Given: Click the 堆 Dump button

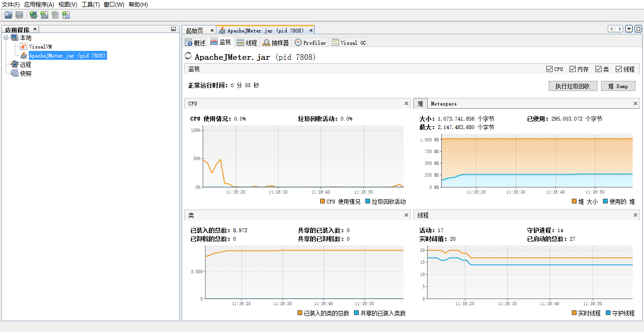Looking at the screenshot, I should click(x=618, y=86).
